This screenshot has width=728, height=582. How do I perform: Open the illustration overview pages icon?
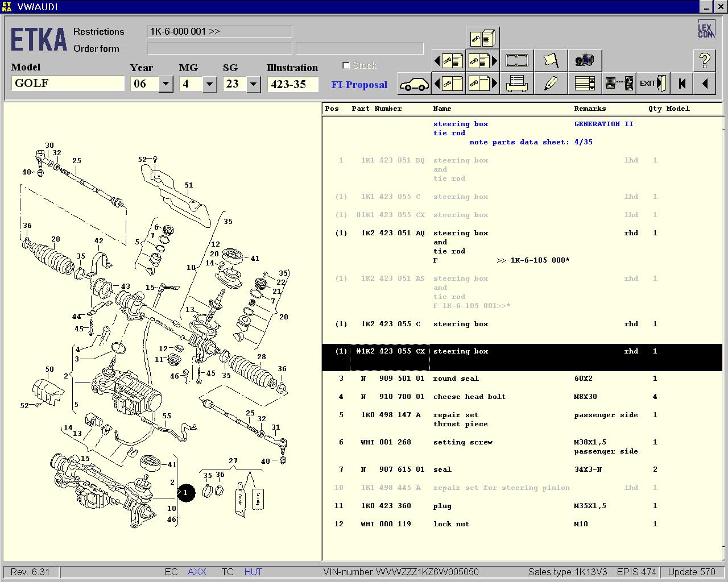482,38
